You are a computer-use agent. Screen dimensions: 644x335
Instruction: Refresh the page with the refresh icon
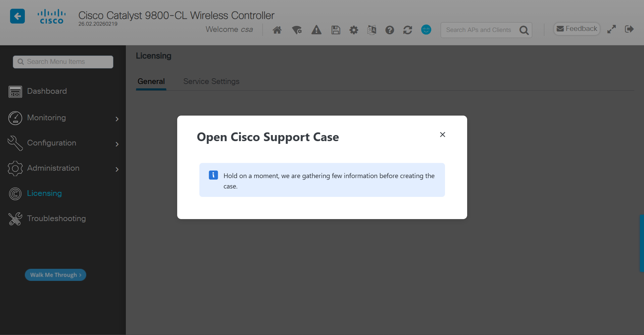407,30
